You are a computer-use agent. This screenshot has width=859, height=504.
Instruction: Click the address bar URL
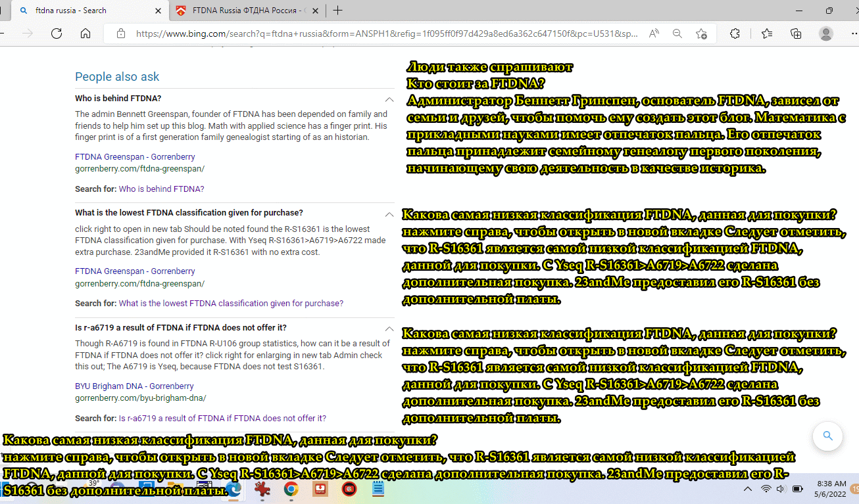tap(387, 34)
